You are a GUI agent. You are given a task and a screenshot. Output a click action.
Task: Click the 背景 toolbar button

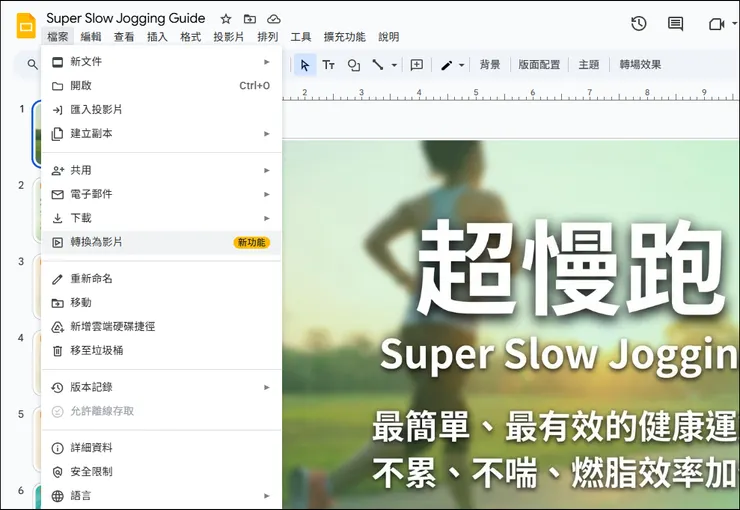coord(489,65)
